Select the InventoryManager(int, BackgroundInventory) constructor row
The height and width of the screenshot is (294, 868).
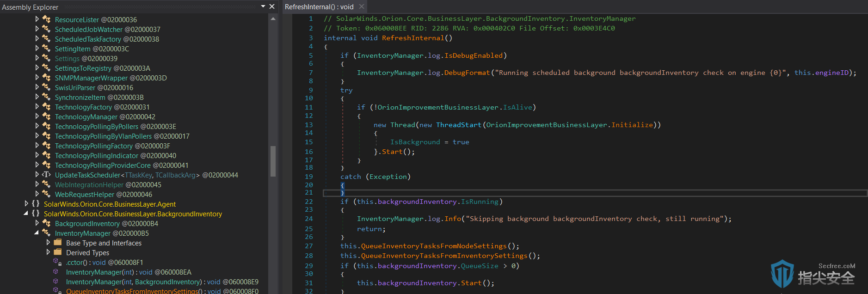pos(162,282)
